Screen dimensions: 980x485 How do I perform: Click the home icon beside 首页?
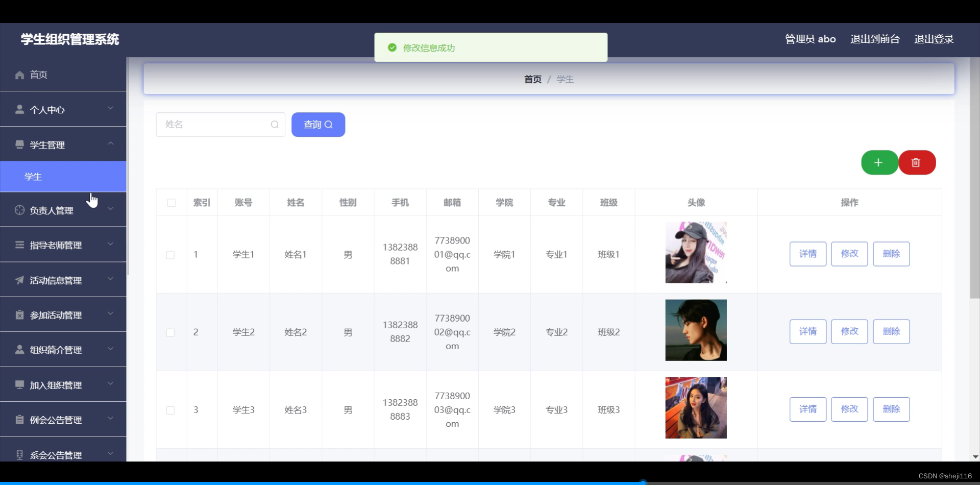click(x=19, y=75)
